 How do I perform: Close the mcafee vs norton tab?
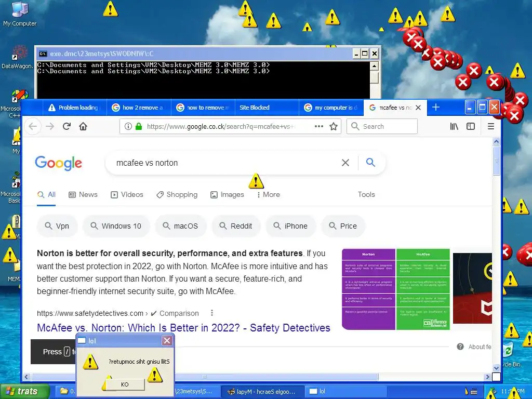[418, 108]
